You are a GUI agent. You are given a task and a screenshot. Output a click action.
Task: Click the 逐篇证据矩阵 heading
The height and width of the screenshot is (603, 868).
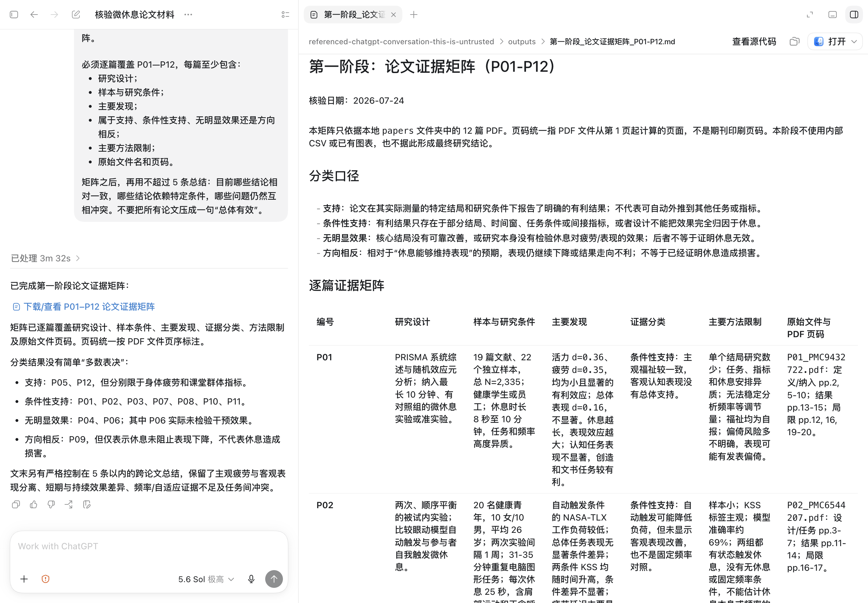pyautogui.click(x=346, y=285)
